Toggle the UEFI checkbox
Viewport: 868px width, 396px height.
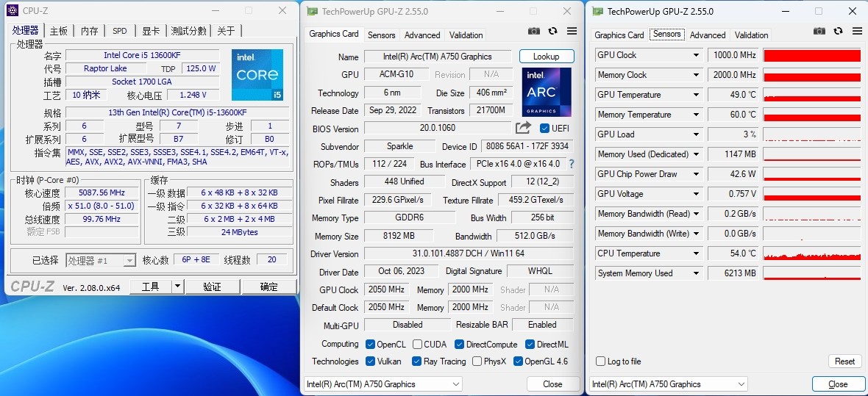(x=544, y=129)
